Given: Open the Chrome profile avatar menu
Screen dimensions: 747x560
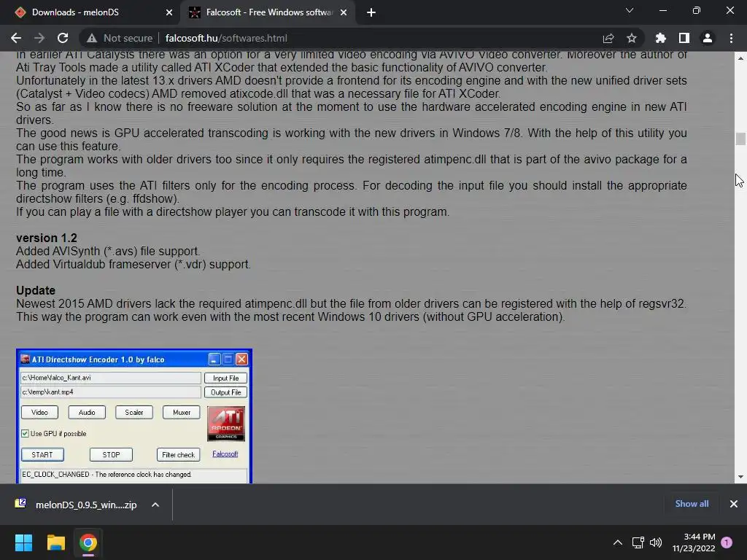Looking at the screenshot, I should pyautogui.click(x=708, y=38).
